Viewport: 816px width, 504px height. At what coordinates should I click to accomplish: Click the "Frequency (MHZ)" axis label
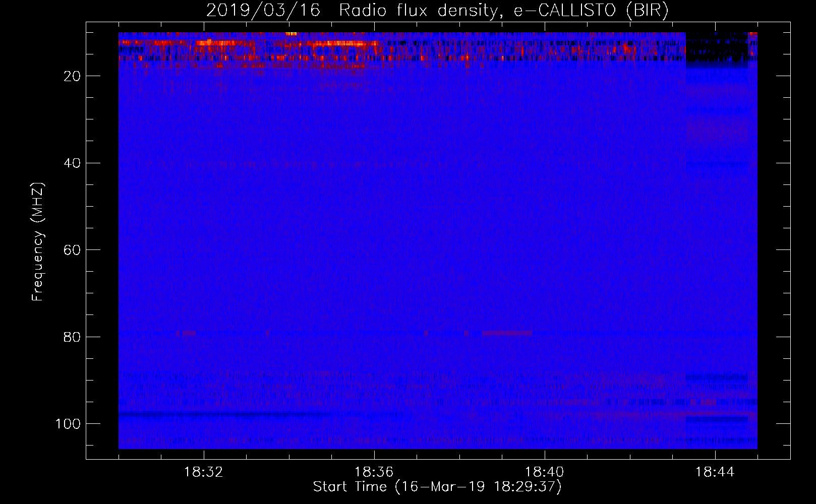click(x=38, y=242)
